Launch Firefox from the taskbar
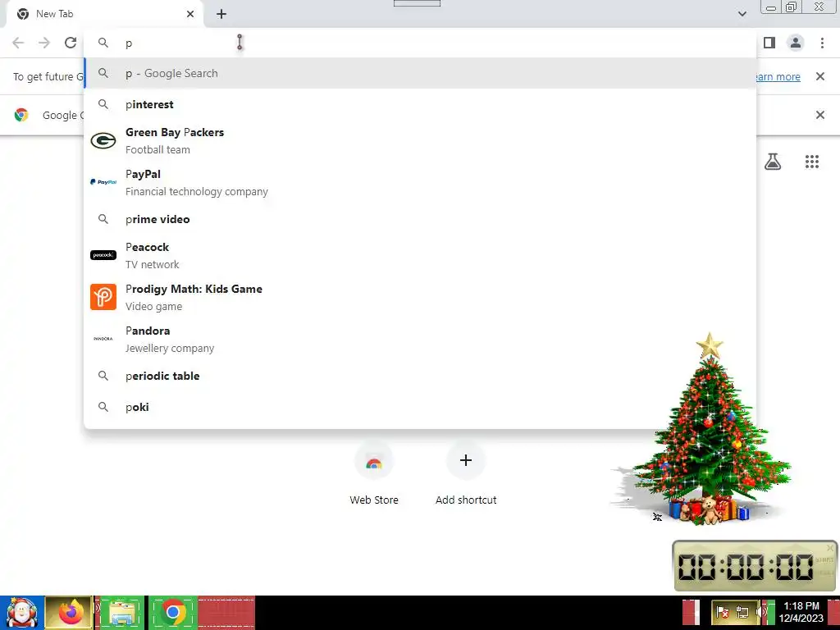The image size is (840, 630). click(x=69, y=612)
